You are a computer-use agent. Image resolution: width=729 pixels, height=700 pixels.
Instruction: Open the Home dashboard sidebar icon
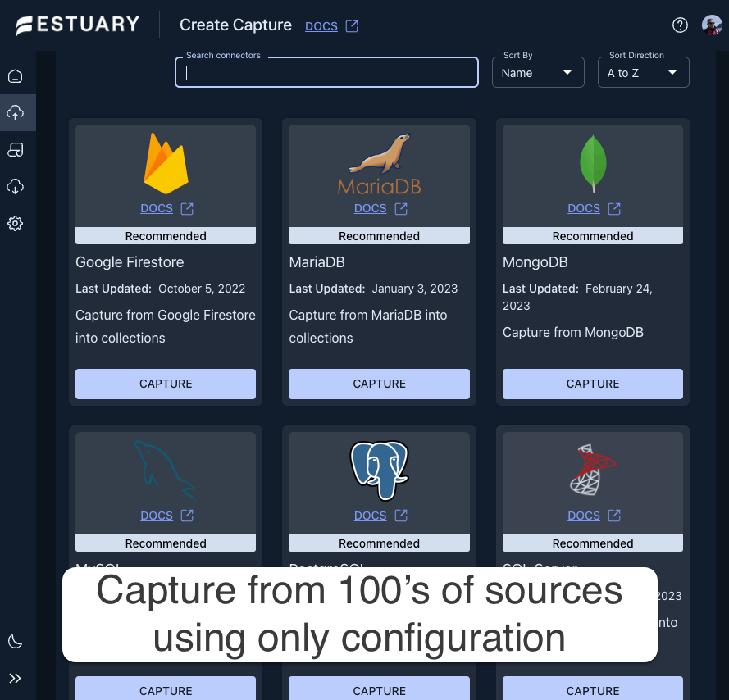[16, 75]
